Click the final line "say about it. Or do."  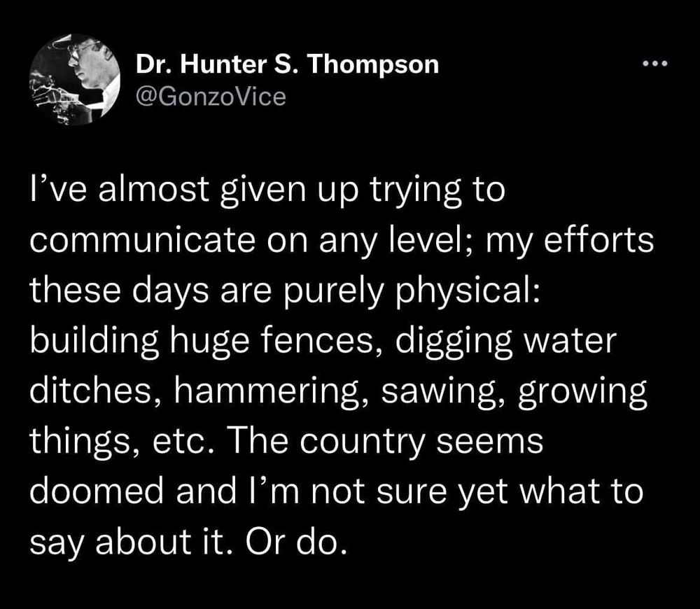(188, 542)
